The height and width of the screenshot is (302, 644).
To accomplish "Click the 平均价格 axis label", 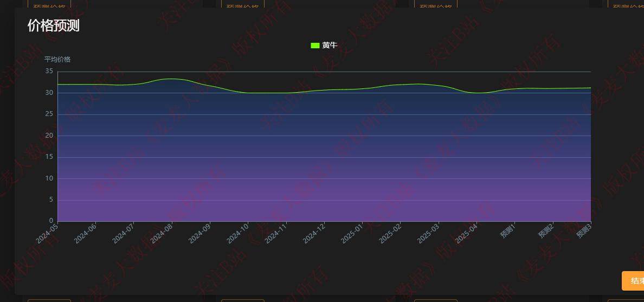I will tap(57, 60).
